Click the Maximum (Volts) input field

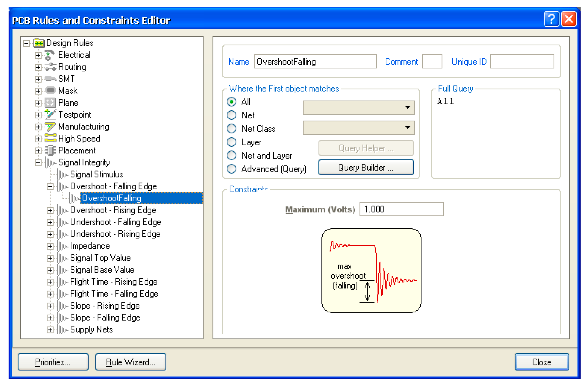pyautogui.click(x=401, y=209)
